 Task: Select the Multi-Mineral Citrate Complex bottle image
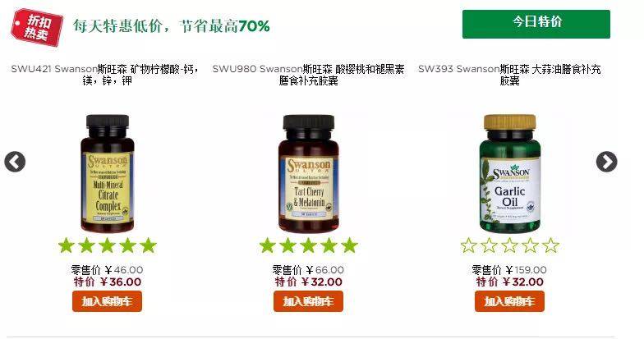pos(108,174)
